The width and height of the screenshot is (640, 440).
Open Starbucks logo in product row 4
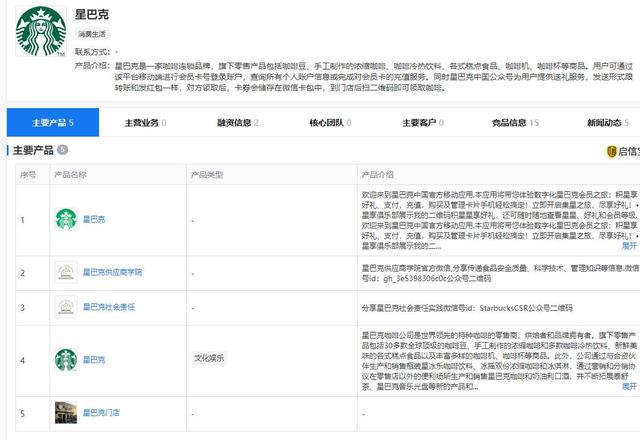(x=66, y=360)
